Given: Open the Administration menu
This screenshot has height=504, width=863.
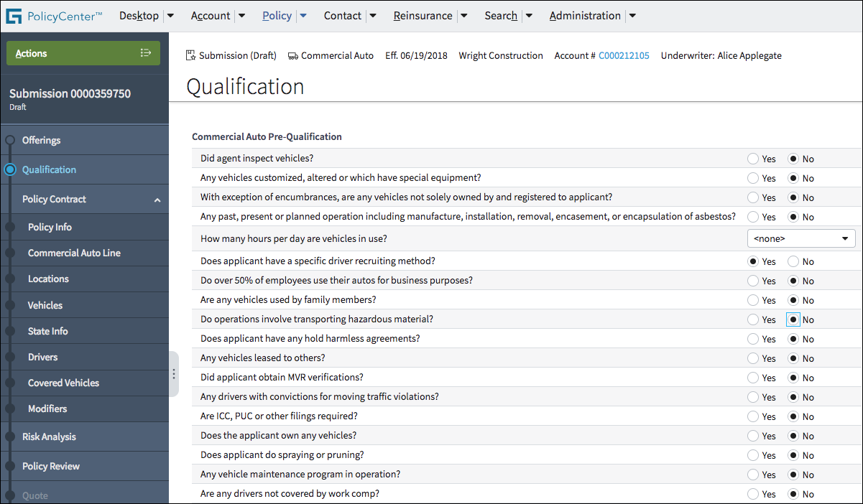Looking at the screenshot, I should tap(584, 16).
